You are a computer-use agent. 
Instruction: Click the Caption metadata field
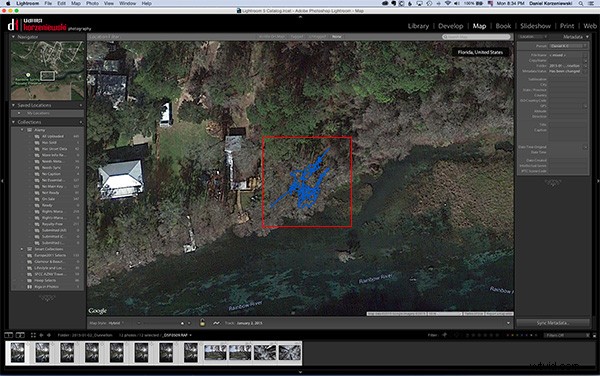[568, 134]
